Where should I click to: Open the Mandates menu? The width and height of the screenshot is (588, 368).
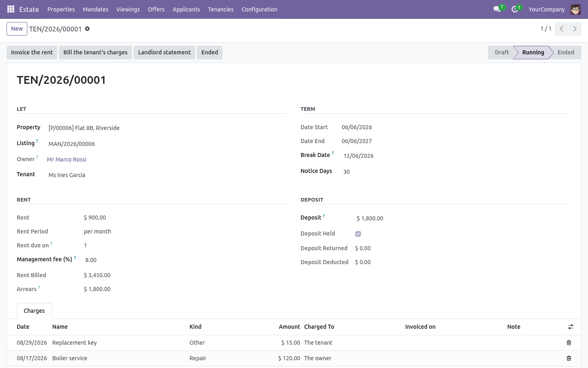pos(96,9)
